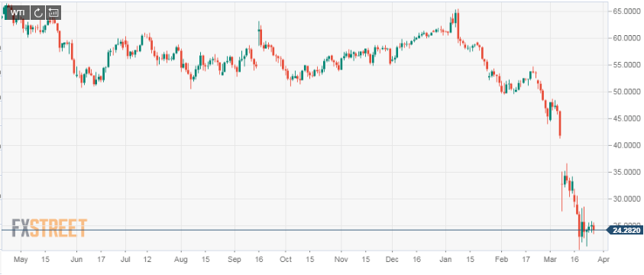Click the May label on time axis
The height and width of the screenshot is (275, 644).
(21, 260)
